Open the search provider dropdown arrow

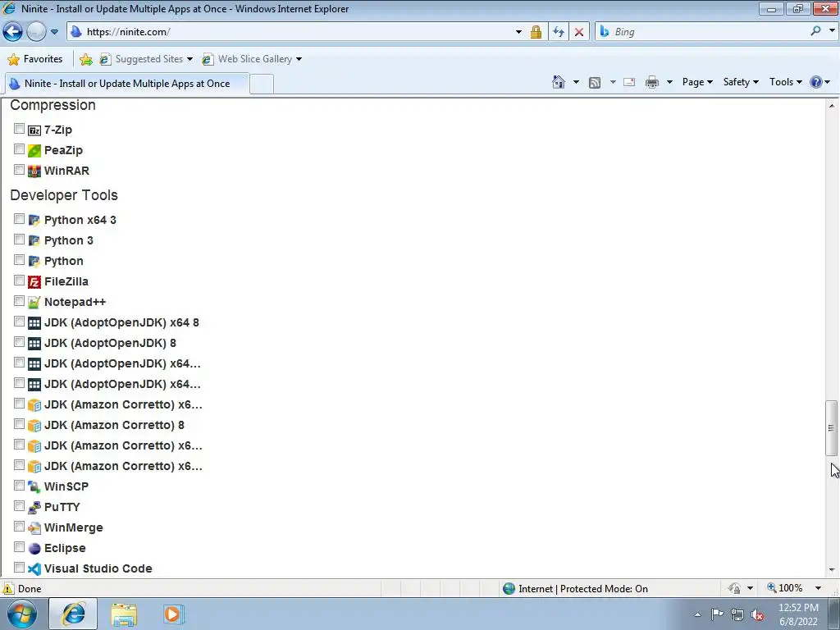pos(832,31)
